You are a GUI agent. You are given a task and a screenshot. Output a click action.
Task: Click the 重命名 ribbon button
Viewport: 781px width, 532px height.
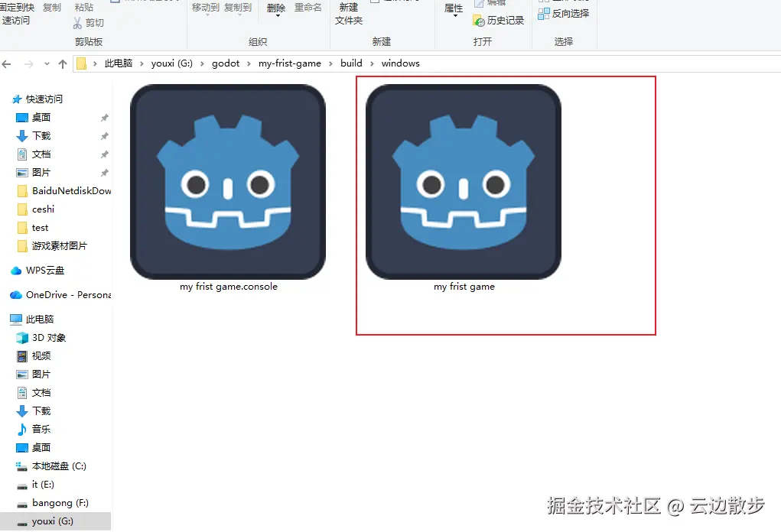(x=308, y=8)
